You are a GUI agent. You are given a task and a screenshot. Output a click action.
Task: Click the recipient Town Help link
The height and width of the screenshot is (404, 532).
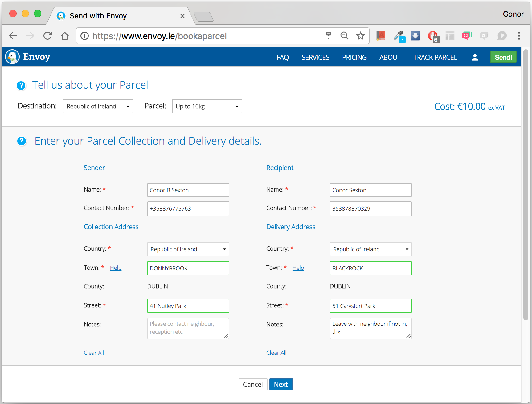click(x=298, y=268)
